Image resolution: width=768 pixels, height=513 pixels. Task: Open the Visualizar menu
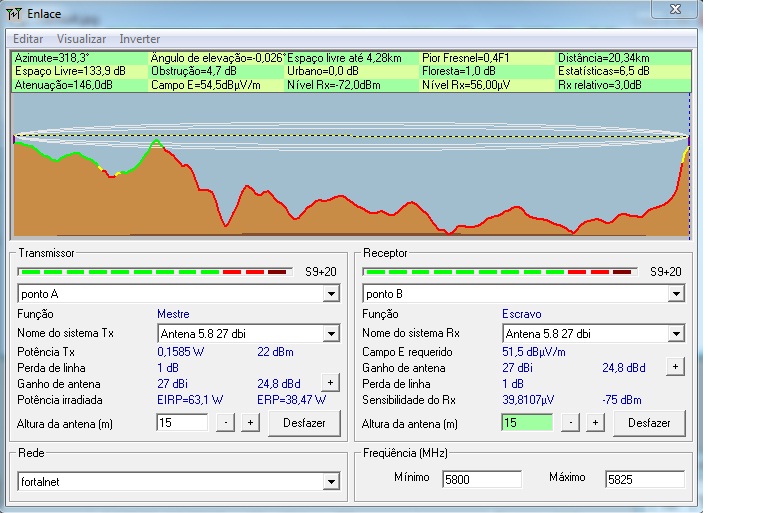click(x=80, y=38)
